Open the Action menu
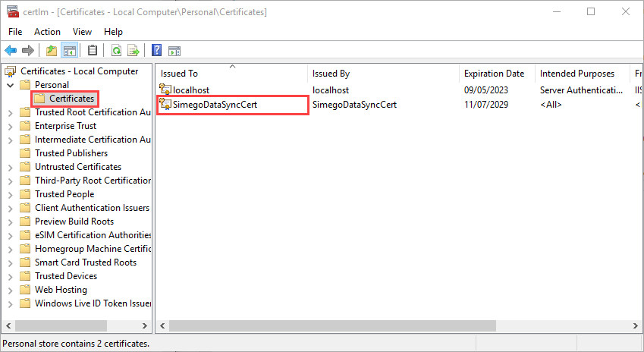Viewport: 644px width, 352px height. point(47,32)
